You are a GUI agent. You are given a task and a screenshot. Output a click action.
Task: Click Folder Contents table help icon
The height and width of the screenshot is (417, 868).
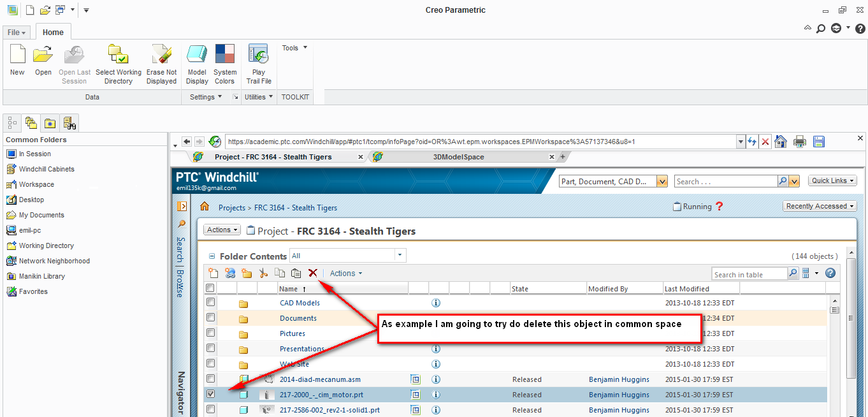[830, 273]
